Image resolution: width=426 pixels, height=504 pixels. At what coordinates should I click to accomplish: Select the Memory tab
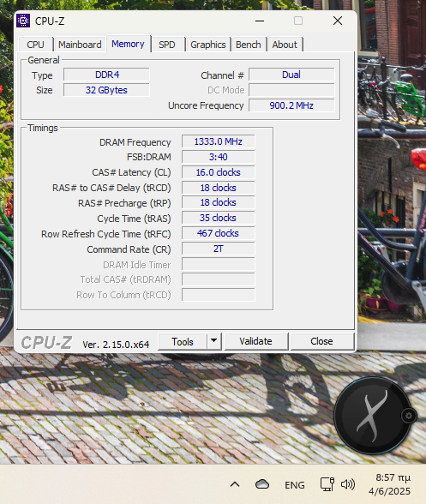tap(128, 44)
